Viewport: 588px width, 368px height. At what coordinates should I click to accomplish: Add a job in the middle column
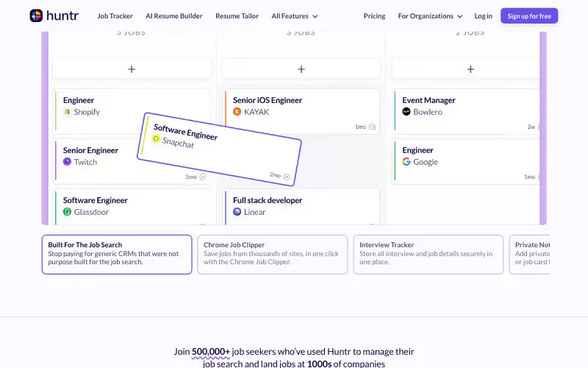pyautogui.click(x=301, y=69)
